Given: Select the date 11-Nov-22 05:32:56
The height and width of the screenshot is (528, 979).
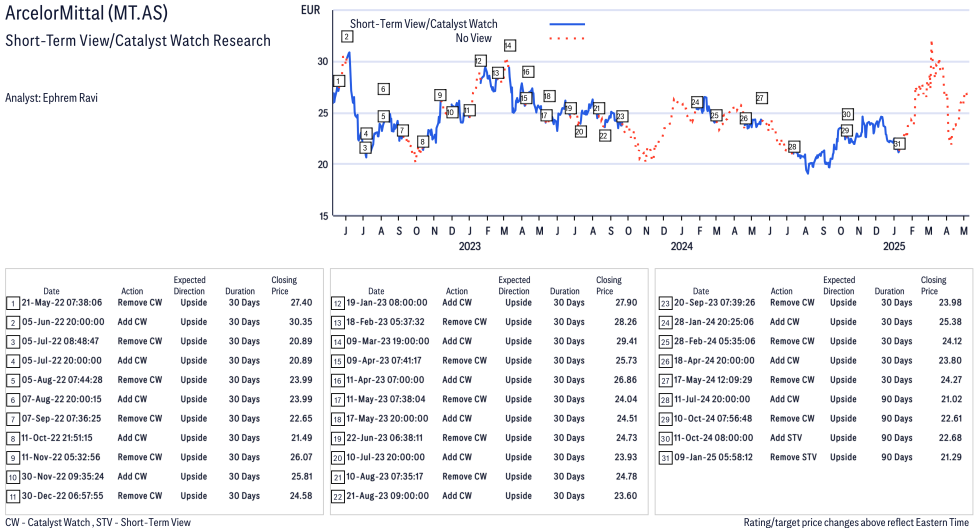Looking at the screenshot, I should (61, 457).
